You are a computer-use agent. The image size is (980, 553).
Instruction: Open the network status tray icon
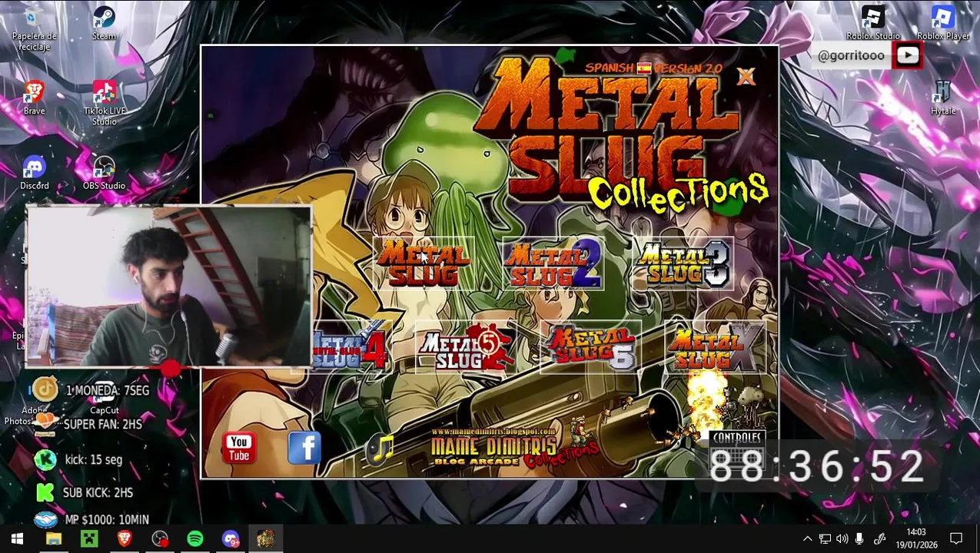(825, 539)
